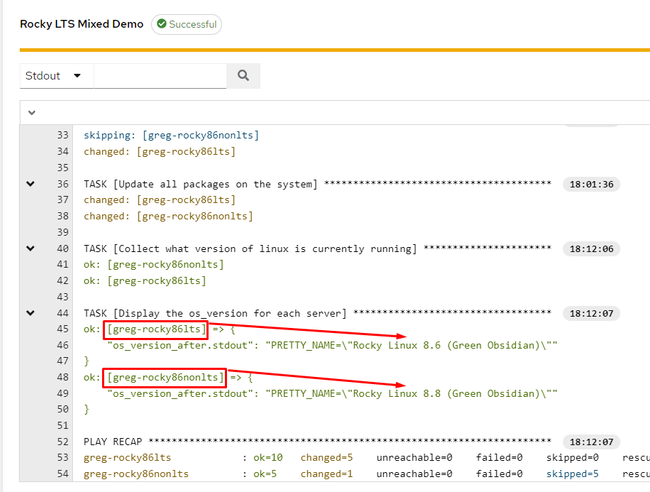Click the 18:12:06 timestamp badge
This screenshot has width=650, height=492.
[591, 249]
